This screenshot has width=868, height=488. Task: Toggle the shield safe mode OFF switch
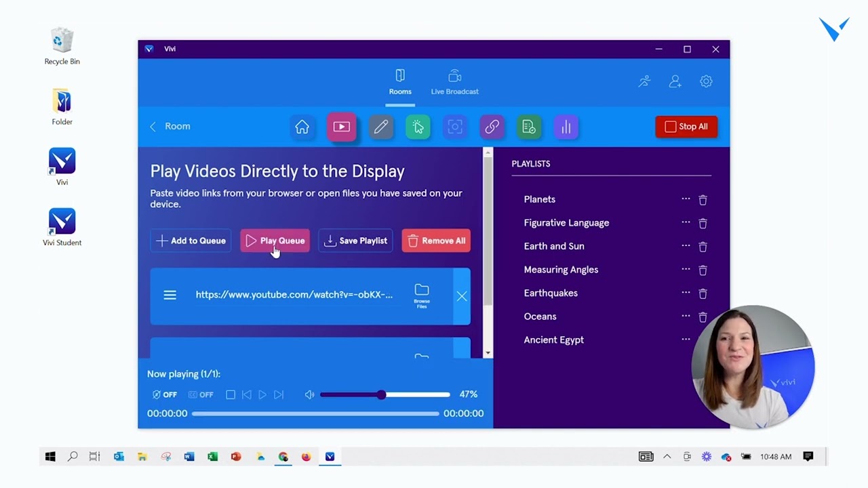[x=165, y=394]
